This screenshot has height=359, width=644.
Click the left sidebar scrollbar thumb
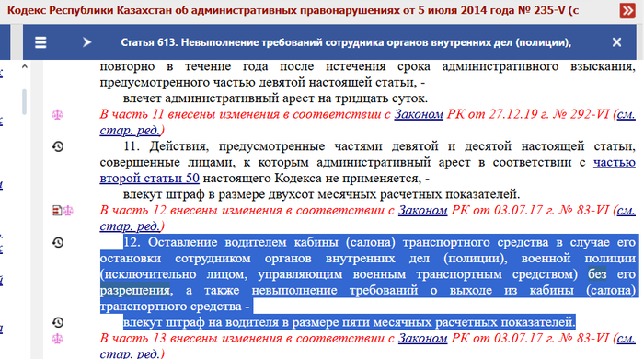click(x=25, y=101)
